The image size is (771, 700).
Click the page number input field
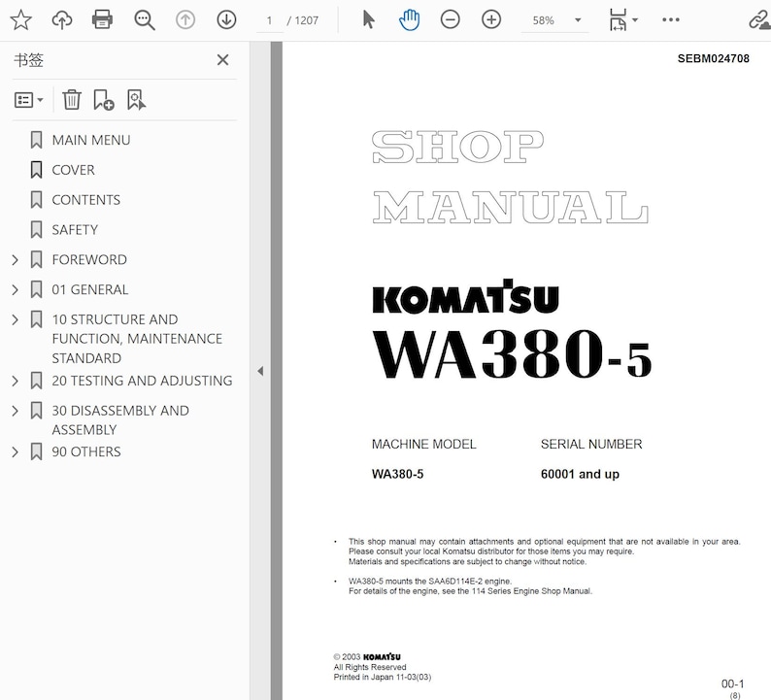click(269, 20)
